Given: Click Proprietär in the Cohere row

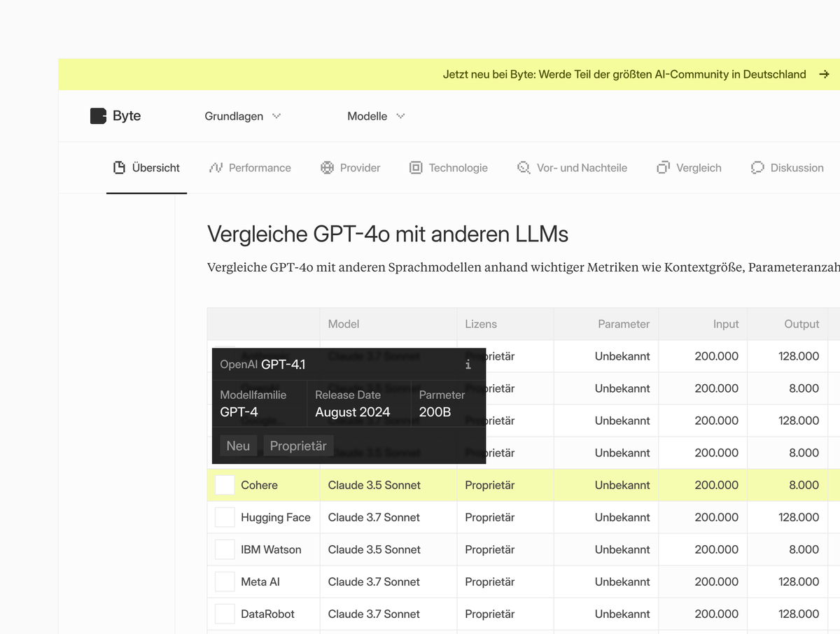Looking at the screenshot, I should click(490, 485).
